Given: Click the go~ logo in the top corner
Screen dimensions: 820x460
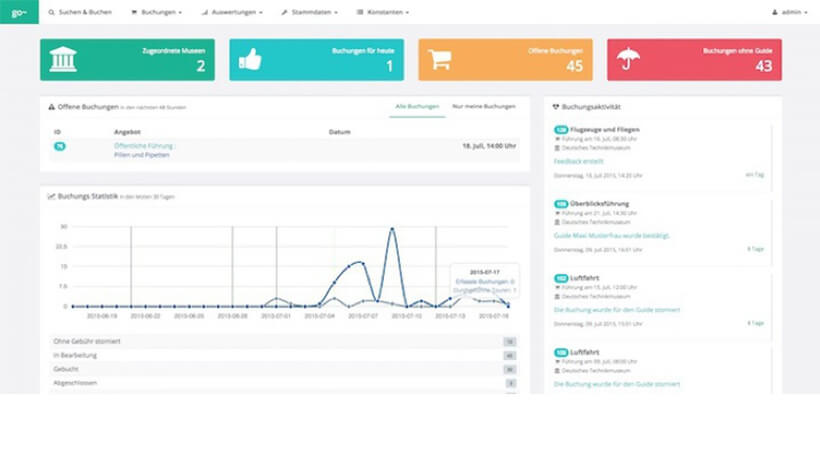Looking at the screenshot, I should [x=18, y=12].
